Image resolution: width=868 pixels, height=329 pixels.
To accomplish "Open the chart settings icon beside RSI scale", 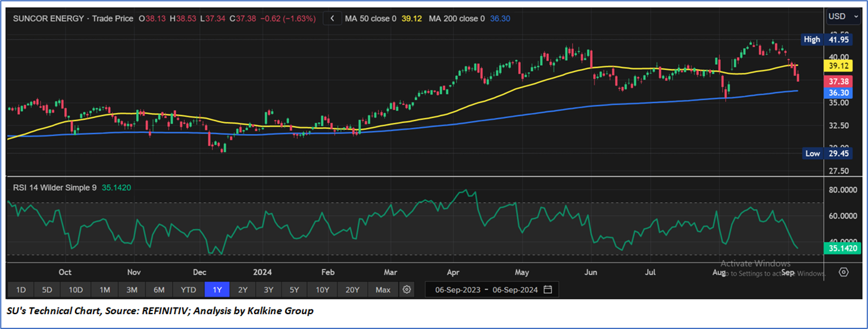I will tap(844, 272).
